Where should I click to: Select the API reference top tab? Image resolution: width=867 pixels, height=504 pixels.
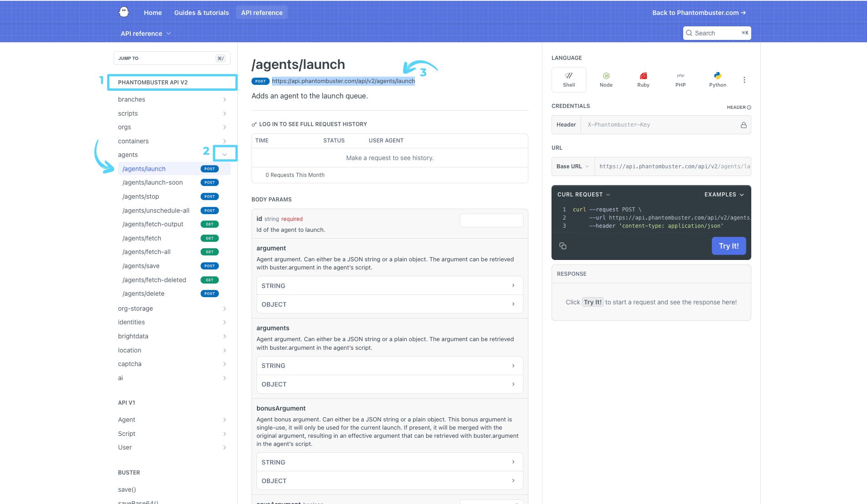point(262,13)
